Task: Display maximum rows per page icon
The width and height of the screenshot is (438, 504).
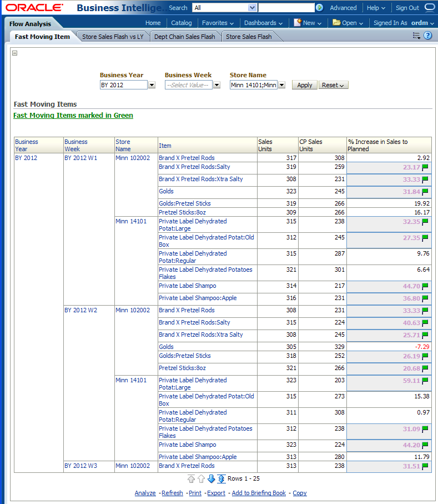Action: 221,479
